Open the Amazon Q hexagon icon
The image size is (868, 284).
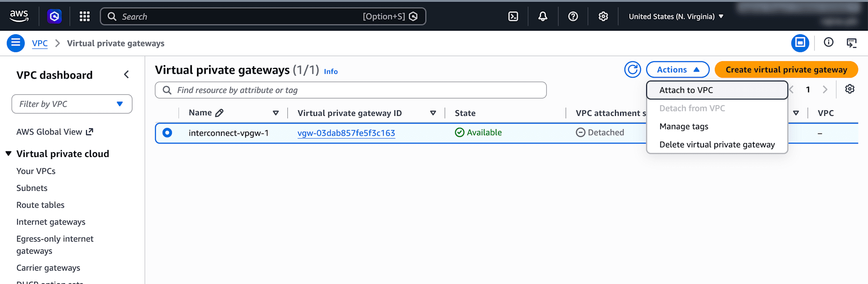54,16
